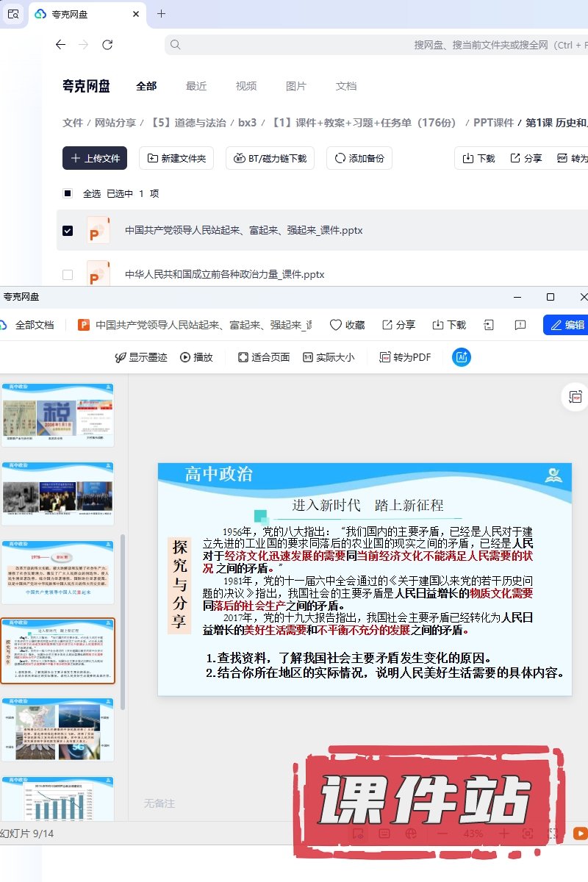Switch to the 视频 tab
Viewport: 588px width, 882px height.
(x=246, y=86)
